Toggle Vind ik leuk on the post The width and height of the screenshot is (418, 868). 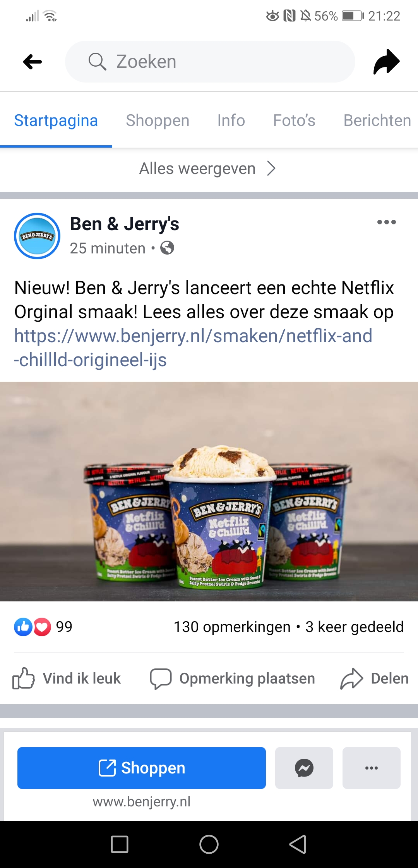click(x=67, y=679)
